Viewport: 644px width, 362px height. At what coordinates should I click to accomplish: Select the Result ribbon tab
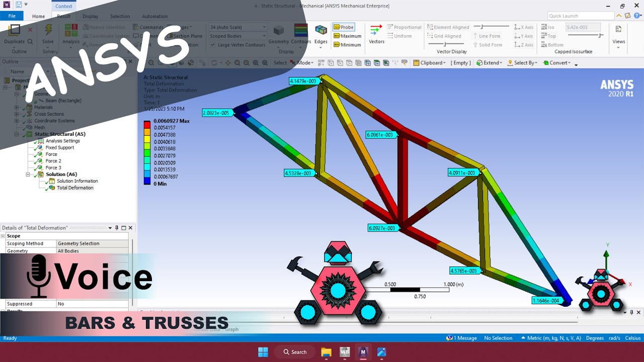pos(64,16)
